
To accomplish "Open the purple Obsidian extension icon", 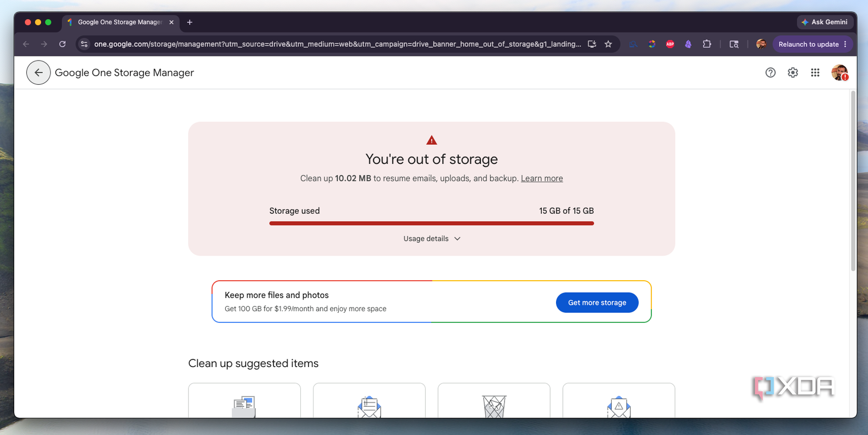I will tap(688, 44).
